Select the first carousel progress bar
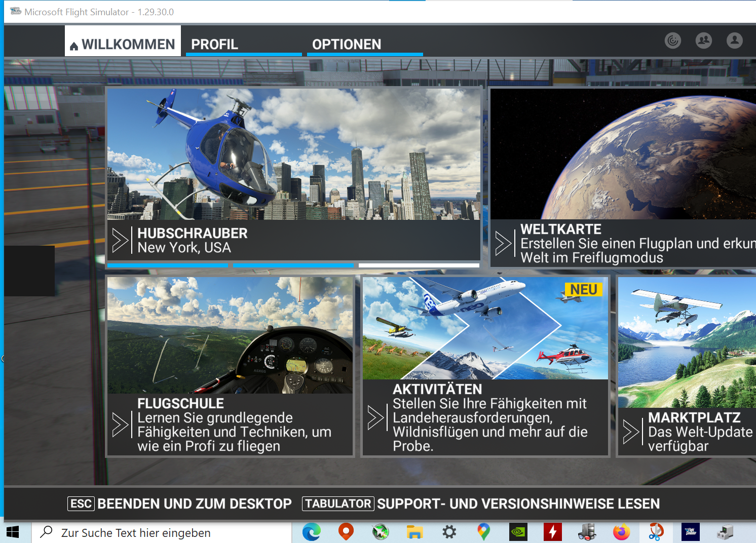This screenshot has width=756, height=543. 168,265
